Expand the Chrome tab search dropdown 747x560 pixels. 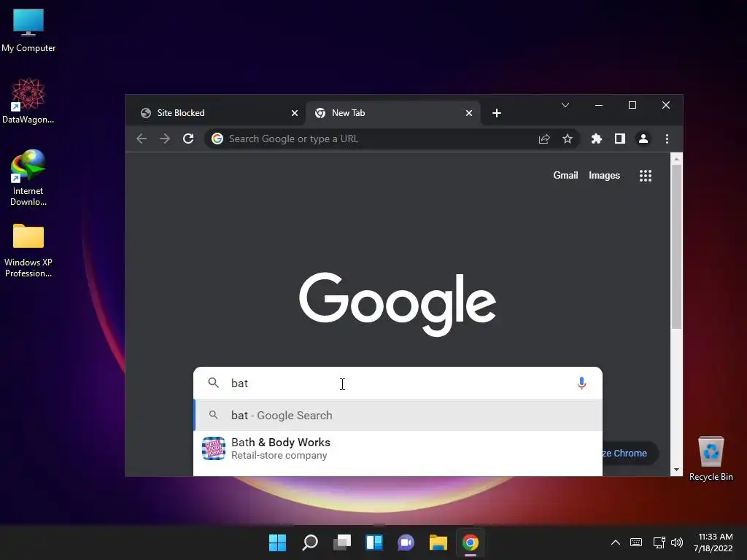point(565,105)
